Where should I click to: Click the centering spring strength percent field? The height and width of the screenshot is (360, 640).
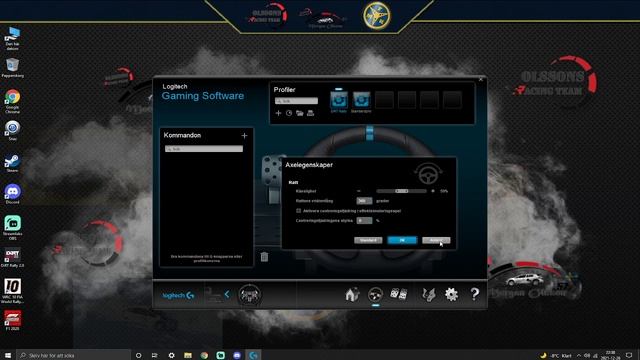pos(364,220)
